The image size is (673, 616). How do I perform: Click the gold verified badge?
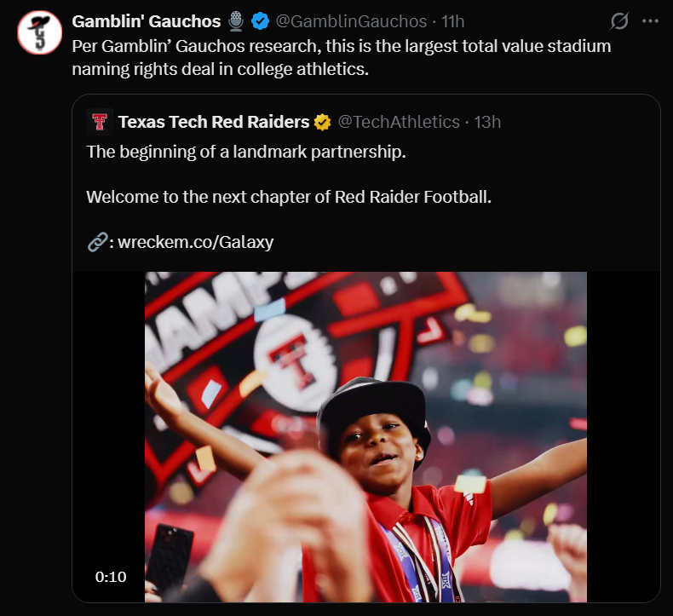[322, 122]
